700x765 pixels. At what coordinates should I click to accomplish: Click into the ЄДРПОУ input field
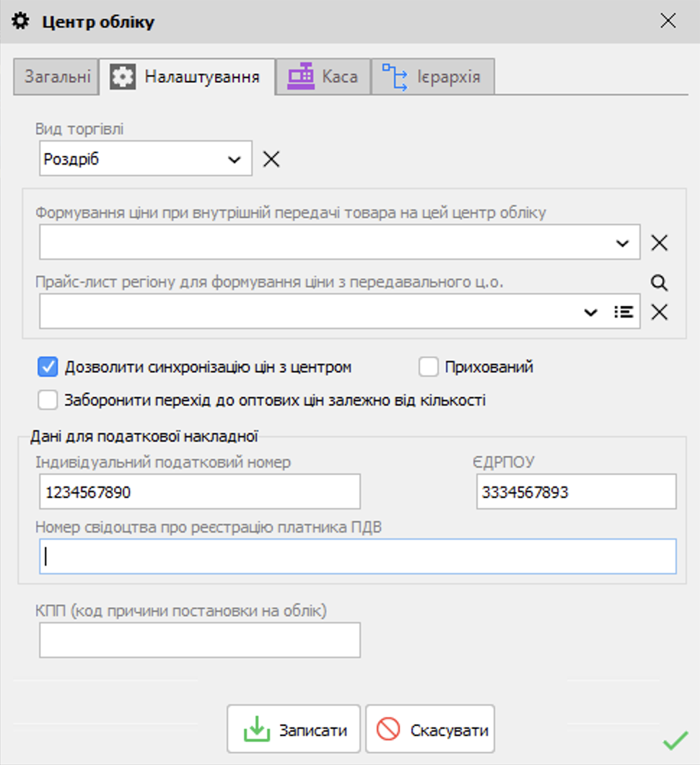point(575,493)
